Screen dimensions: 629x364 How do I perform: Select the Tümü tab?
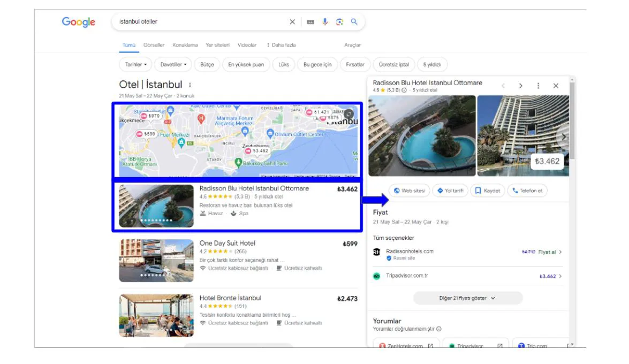point(129,45)
